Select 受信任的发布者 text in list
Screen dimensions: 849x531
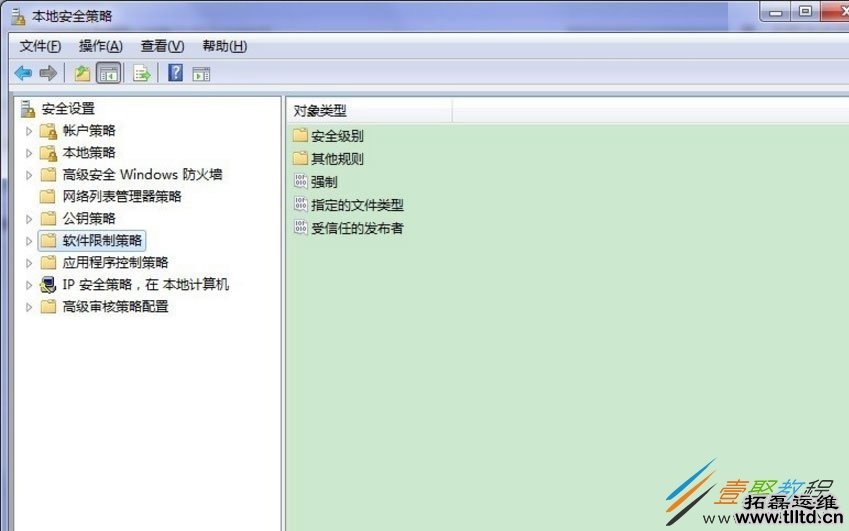(357, 228)
